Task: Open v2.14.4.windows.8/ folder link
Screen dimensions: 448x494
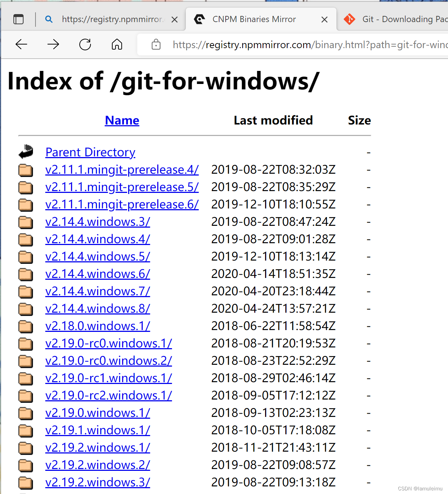Action: click(x=98, y=309)
